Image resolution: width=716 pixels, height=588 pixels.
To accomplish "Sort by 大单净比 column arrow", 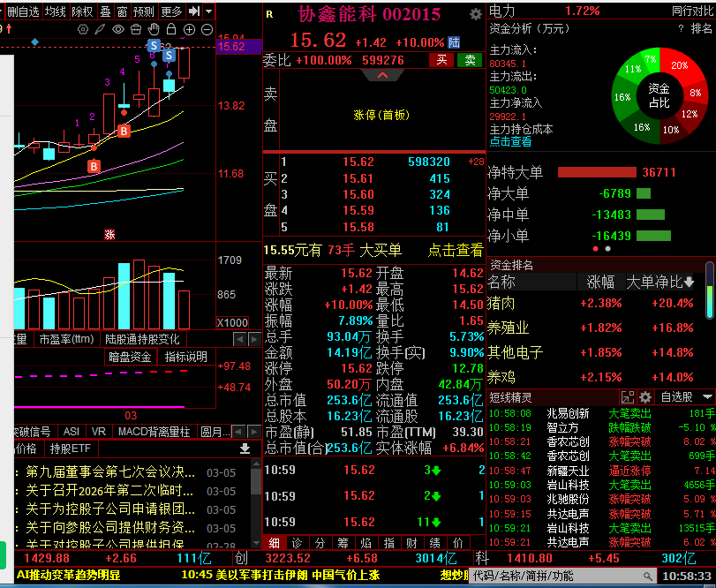I will (x=689, y=283).
